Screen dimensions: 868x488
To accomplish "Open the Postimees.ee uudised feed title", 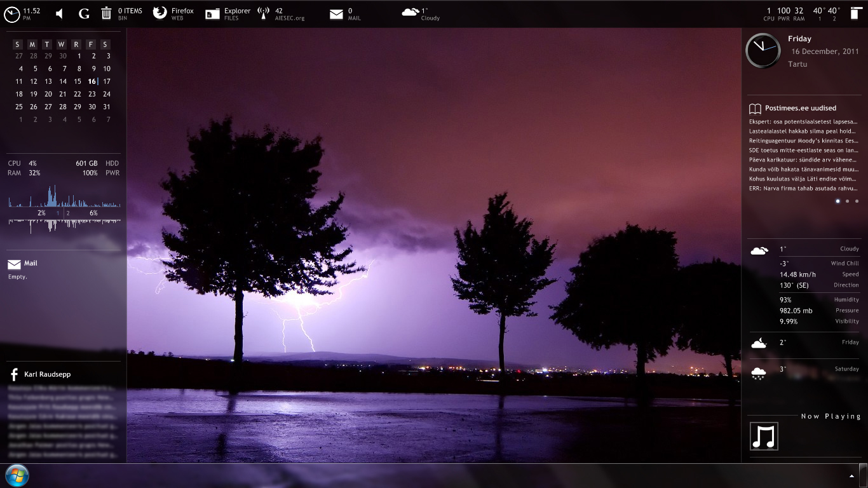I will [x=801, y=108].
